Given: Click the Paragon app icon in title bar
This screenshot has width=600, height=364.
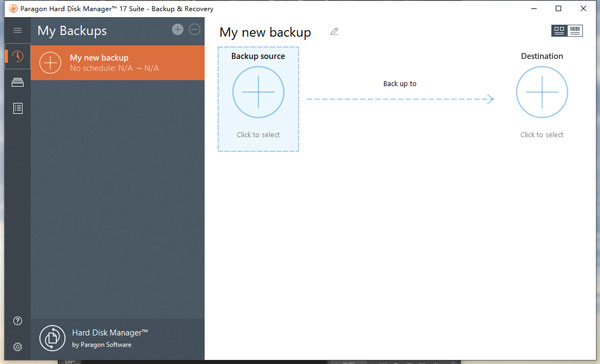Looking at the screenshot, I should (x=13, y=8).
